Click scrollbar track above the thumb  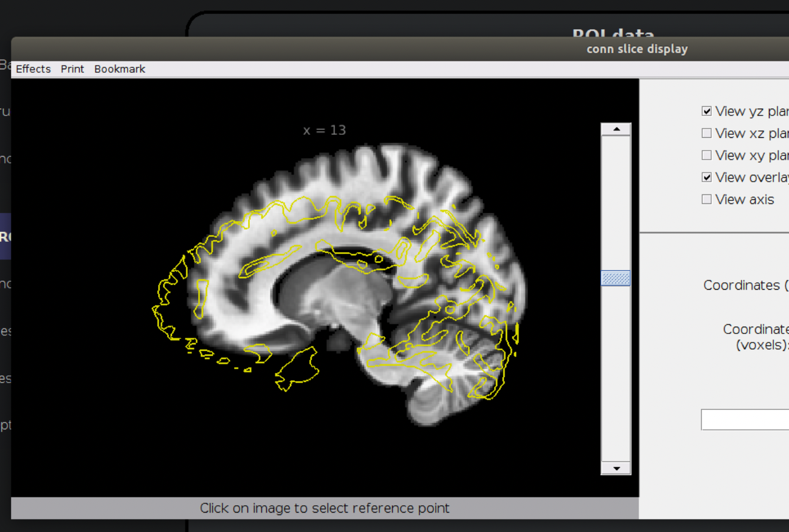click(616, 200)
